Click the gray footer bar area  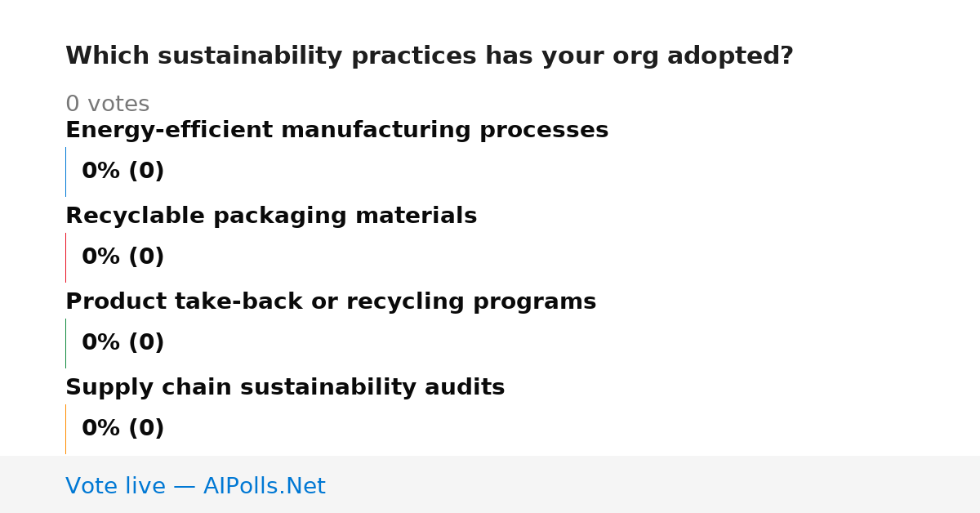490,484
